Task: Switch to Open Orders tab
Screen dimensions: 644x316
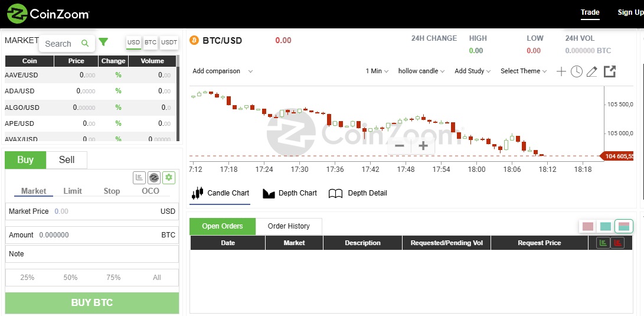Action: point(223,226)
